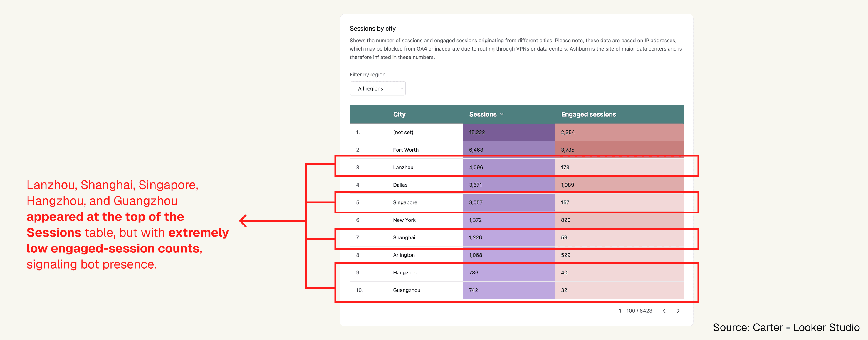Sort table by Sessions column header
The width and height of the screenshot is (868, 340).
coord(483,114)
